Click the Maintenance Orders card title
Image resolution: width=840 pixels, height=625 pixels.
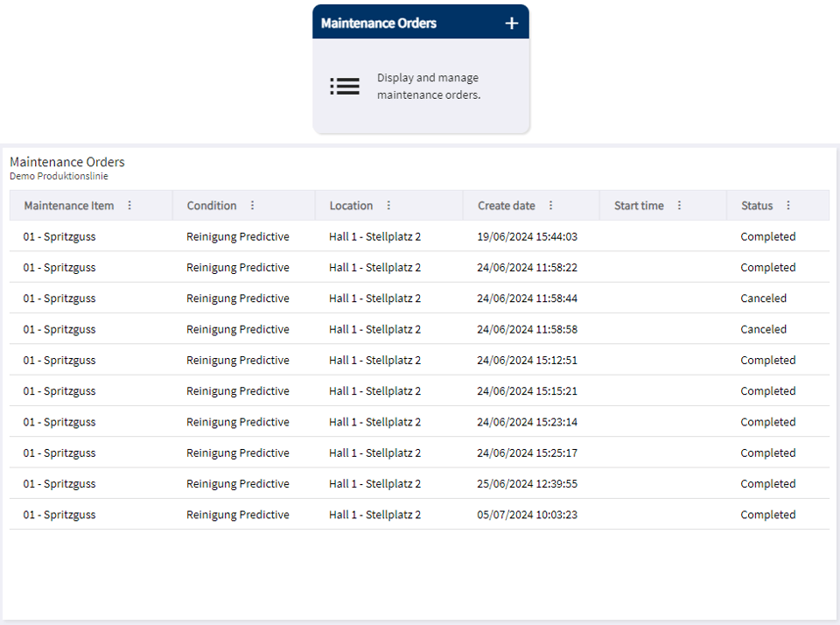click(x=378, y=23)
